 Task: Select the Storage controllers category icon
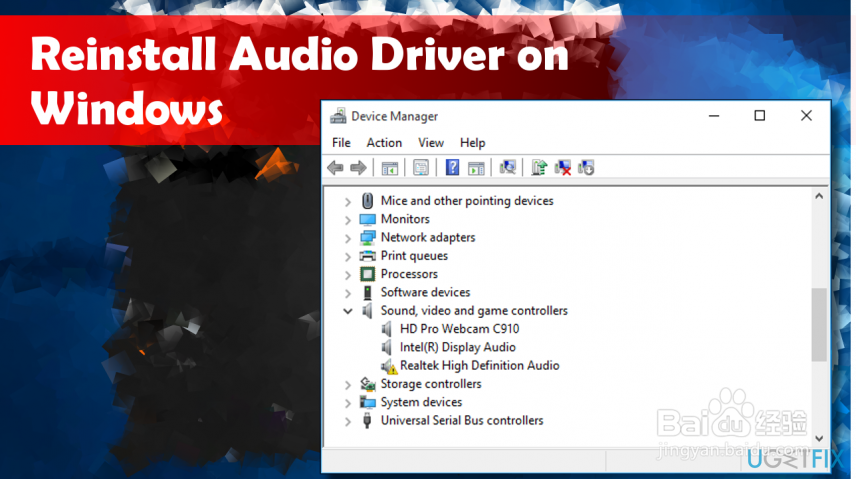pyautogui.click(x=367, y=384)
